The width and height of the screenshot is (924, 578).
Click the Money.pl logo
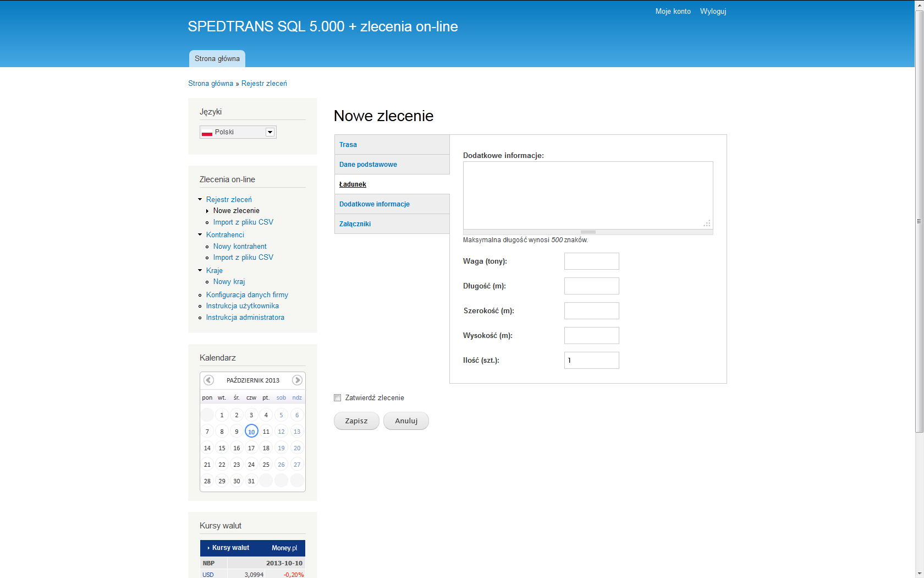[x=284, y=548]
